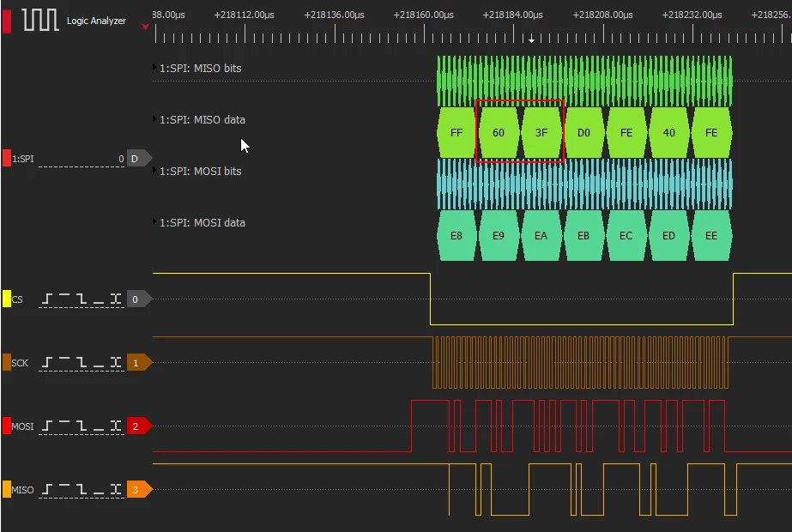Expand the 1:SPI: MISO bits row
792x532 pixels.
pos(154,67)
